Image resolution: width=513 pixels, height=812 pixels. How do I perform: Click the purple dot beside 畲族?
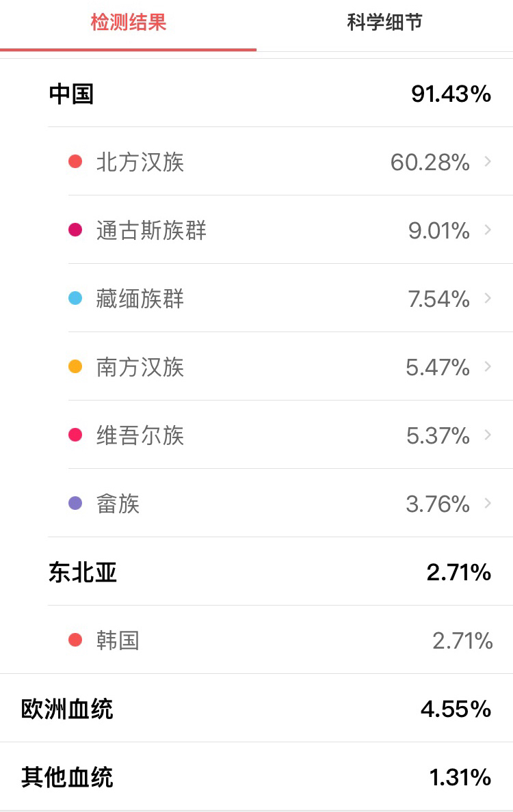pyautogui.click(x=75, y=504)
